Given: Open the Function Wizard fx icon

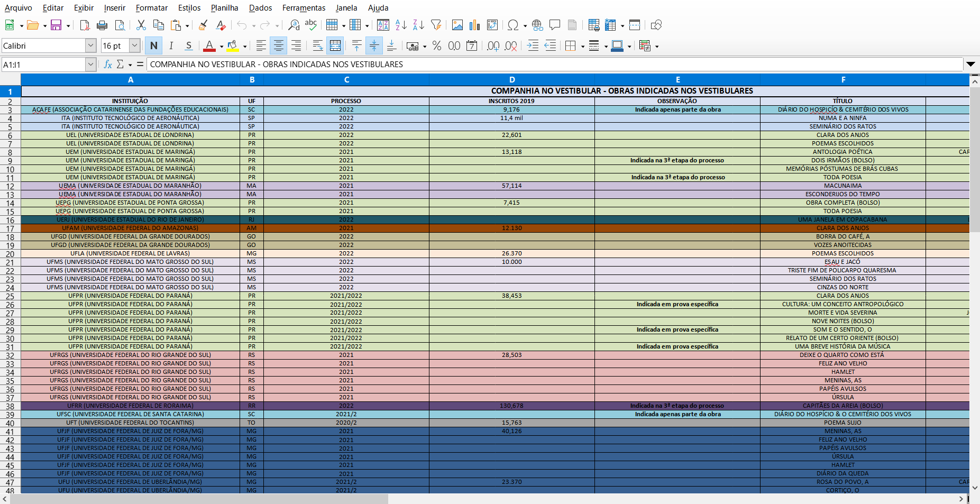Looking at the screenshot, I should click(x=108, y=65).
